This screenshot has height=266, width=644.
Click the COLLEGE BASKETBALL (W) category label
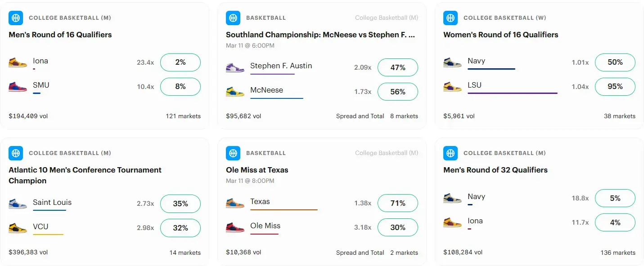point(504,18)
